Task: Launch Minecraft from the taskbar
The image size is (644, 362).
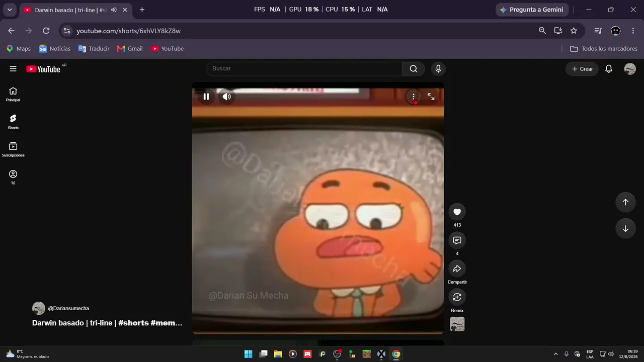Action: (367, 354)
